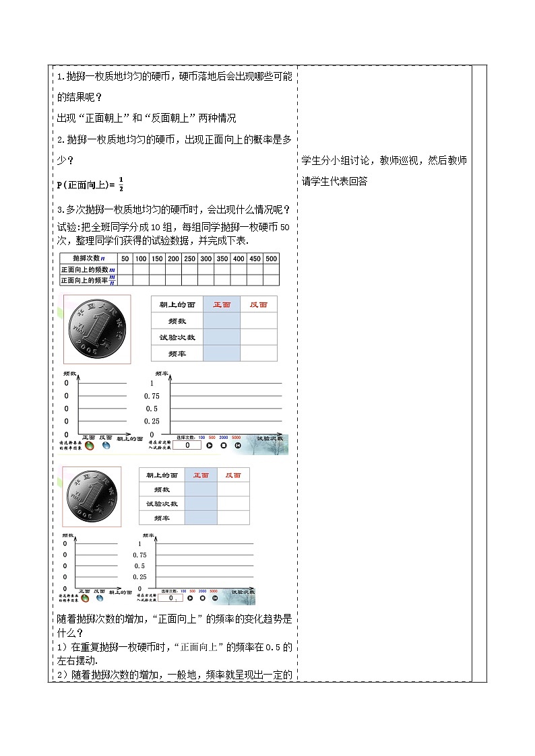Click the 1 yuan coin image in second simulation
Screen dimensions: 535x756
(92, 495)
